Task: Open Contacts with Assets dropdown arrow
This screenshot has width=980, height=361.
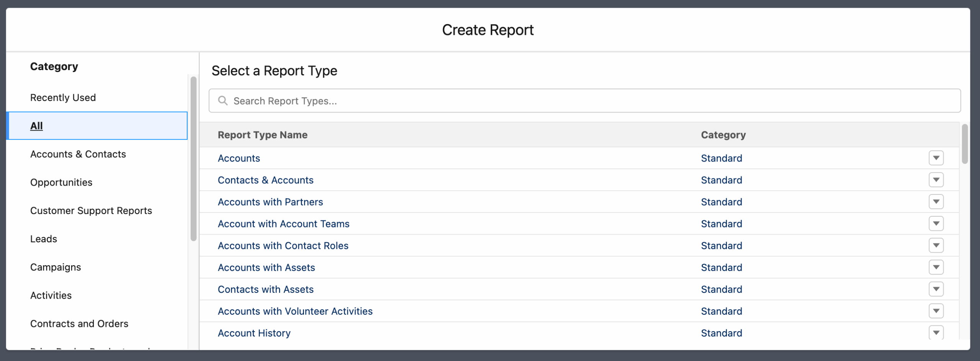Action: 936,289
